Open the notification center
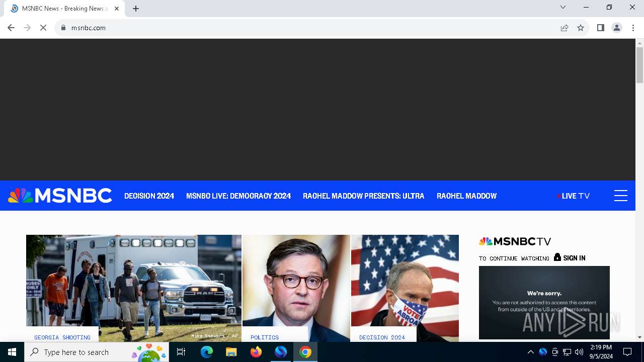644x362 pixels. point(627,352)
